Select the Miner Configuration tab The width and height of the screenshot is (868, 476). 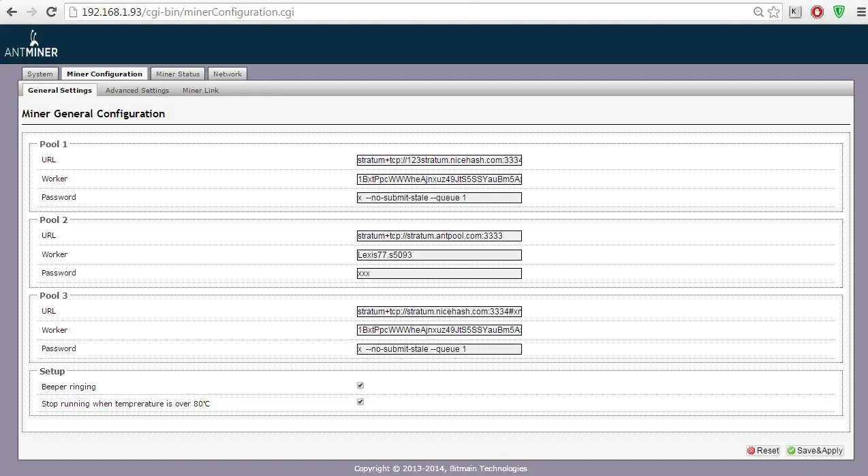[104, 74]
